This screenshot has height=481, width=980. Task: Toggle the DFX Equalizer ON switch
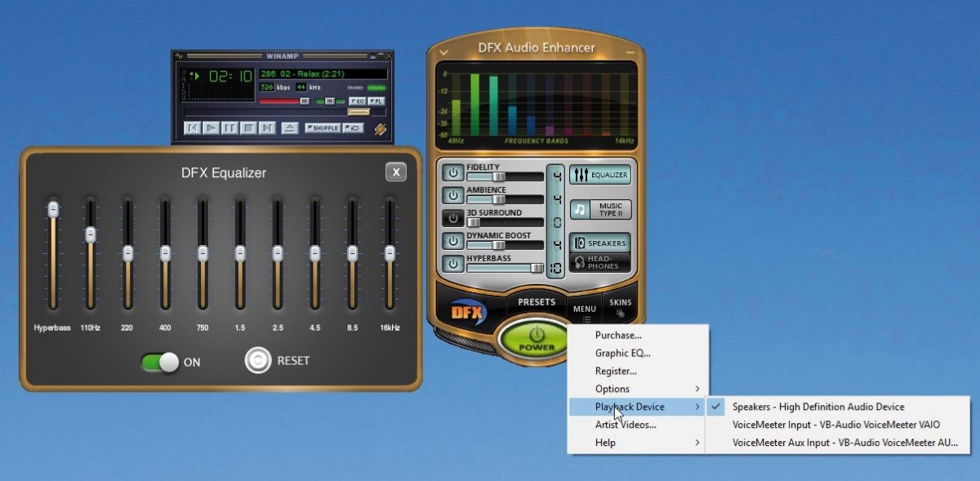point(160,362)
